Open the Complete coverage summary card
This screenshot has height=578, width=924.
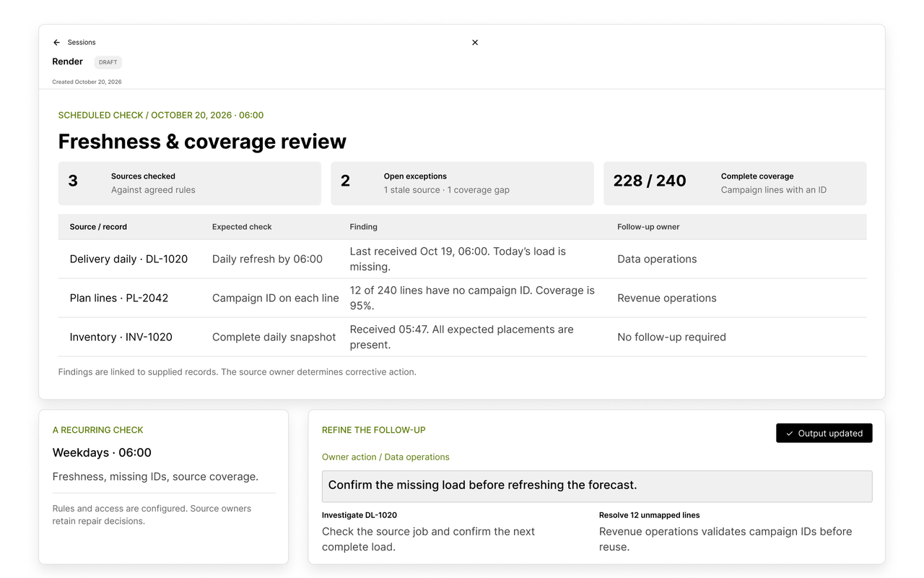click(x=735, y=183)
